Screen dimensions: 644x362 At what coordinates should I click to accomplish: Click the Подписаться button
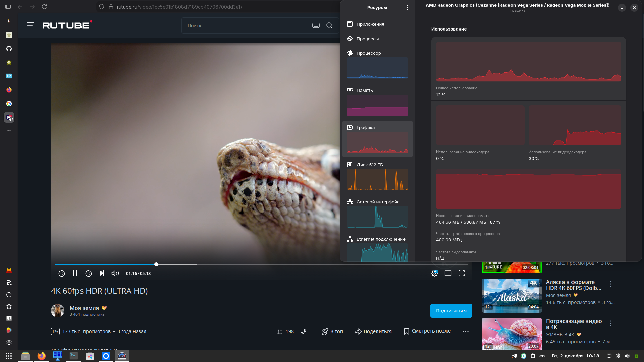451,311
